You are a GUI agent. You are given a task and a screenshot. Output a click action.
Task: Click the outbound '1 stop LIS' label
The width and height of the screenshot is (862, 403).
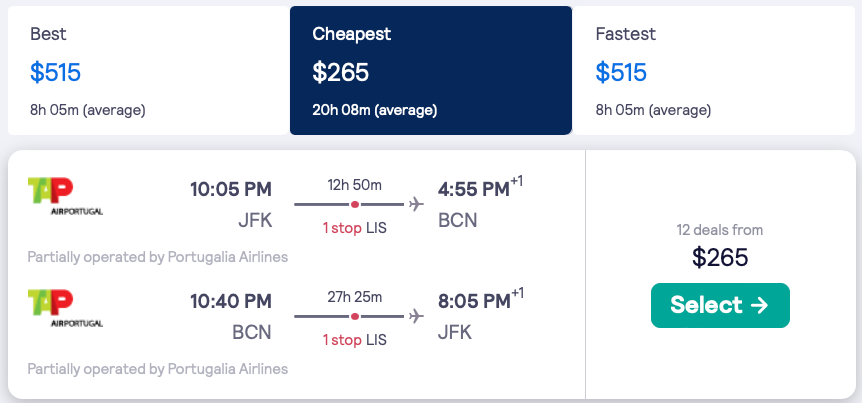point(354,228)
